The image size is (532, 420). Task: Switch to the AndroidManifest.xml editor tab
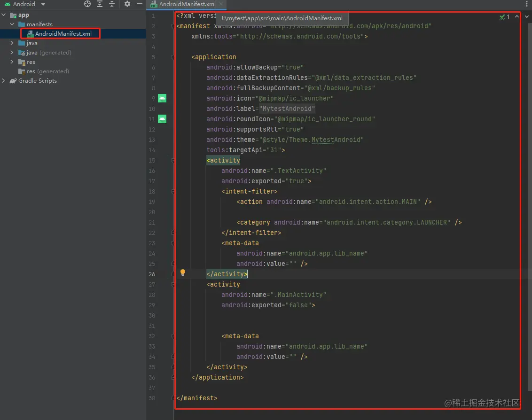point(187,4)
